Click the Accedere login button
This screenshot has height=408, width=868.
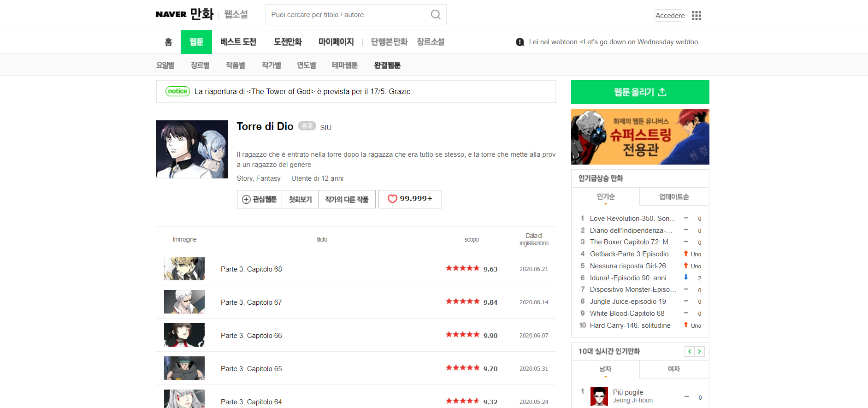click(x=668, y=16)
